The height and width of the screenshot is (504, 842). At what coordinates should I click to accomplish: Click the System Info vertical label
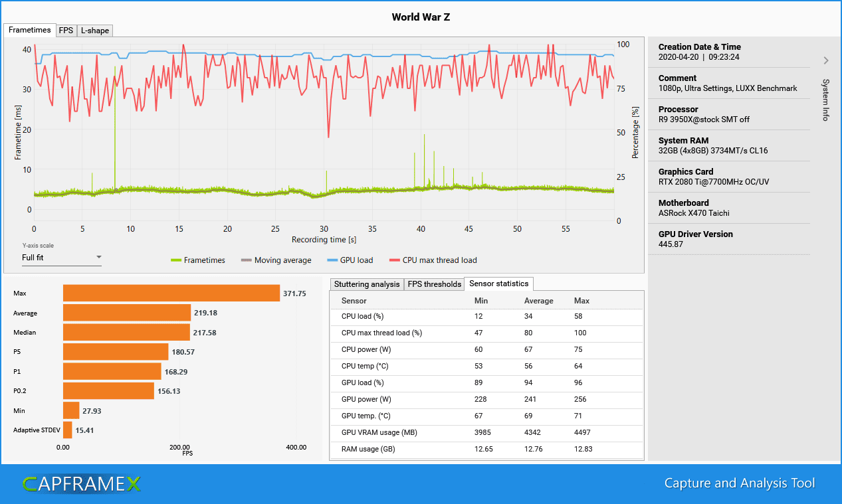point(826,100)
